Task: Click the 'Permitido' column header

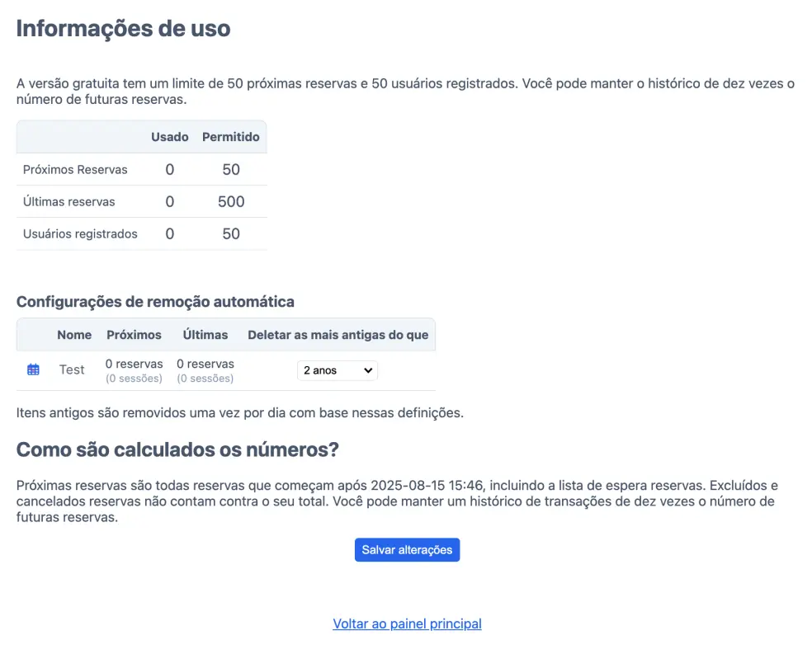Action: [x=231, y=137]
